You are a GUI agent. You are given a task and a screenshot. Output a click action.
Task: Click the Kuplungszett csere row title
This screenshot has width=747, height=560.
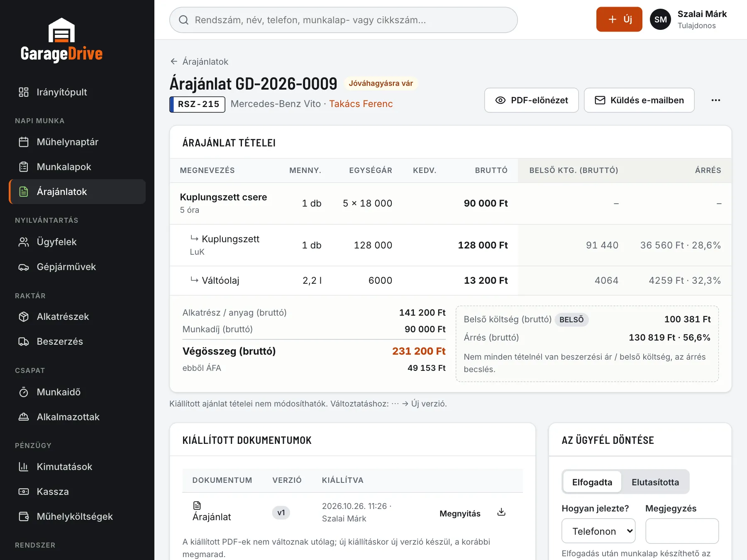click(x=223, y=197)
